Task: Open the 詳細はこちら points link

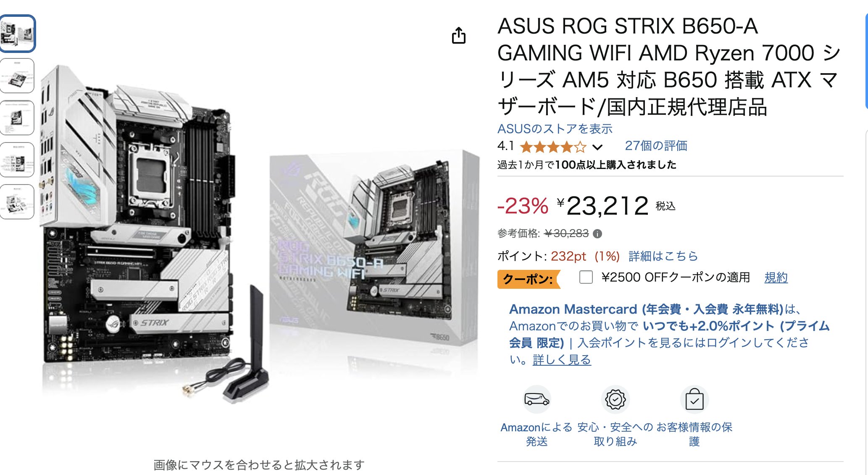Action: 663,256
